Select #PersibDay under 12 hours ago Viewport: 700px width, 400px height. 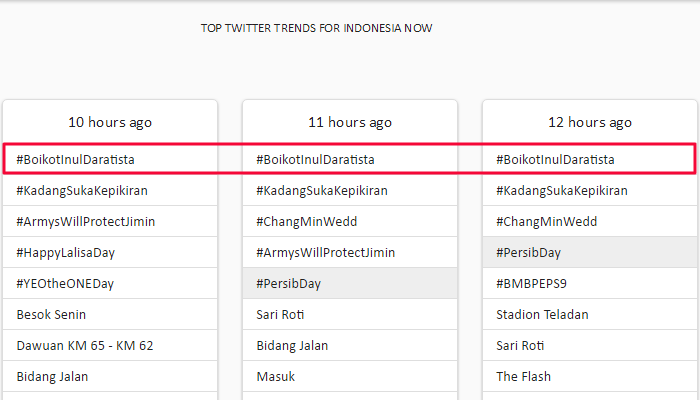click(529, 252)
